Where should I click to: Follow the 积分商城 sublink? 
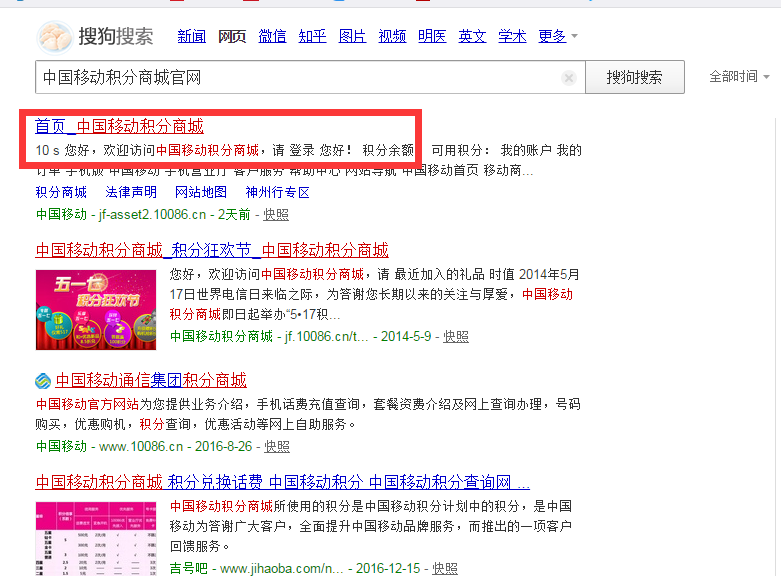coord(61,192)
